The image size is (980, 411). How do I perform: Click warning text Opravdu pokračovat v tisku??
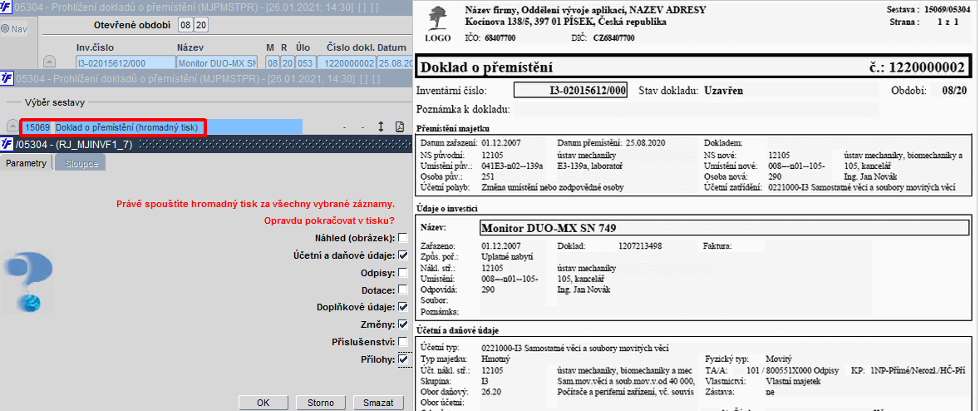click(x=329, y=220)
